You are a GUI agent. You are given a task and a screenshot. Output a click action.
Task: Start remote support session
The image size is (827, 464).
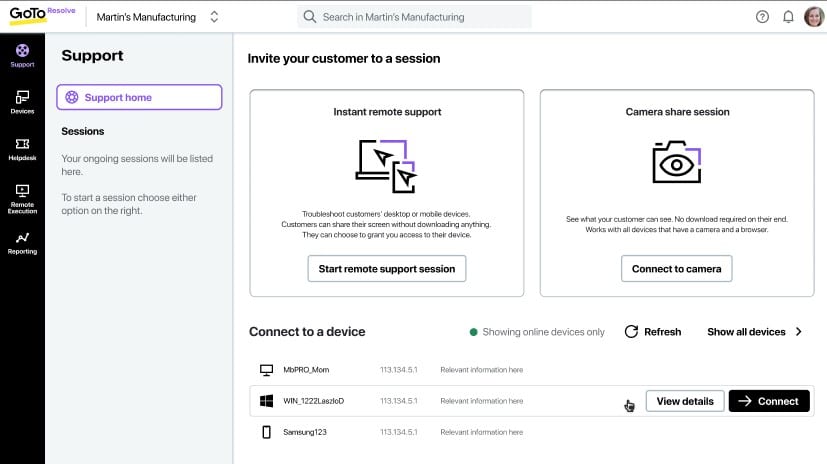tap(387, 269)
